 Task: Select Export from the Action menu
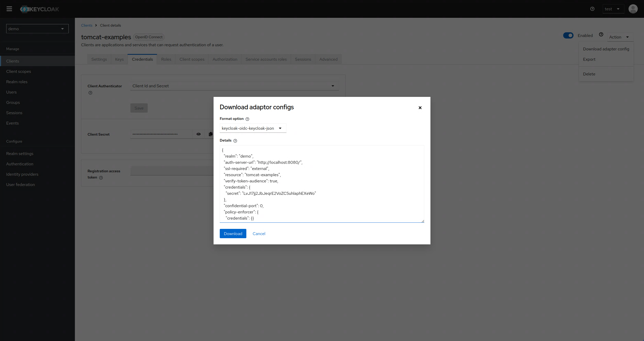point(589,59)
